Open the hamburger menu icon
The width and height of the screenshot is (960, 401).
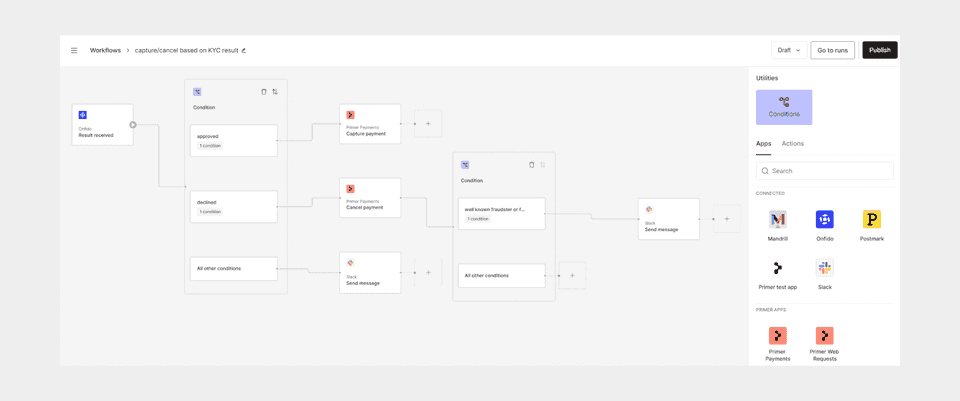coord(74,50)
